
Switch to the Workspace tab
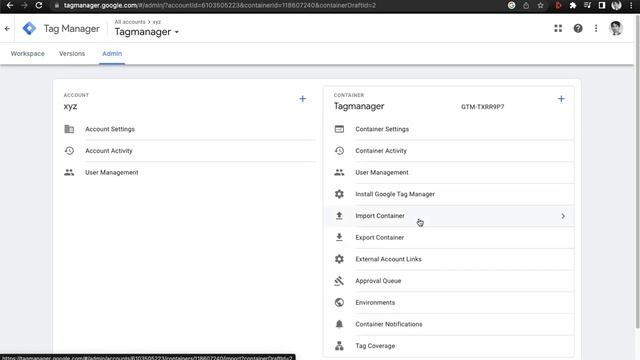pos(27,53)
